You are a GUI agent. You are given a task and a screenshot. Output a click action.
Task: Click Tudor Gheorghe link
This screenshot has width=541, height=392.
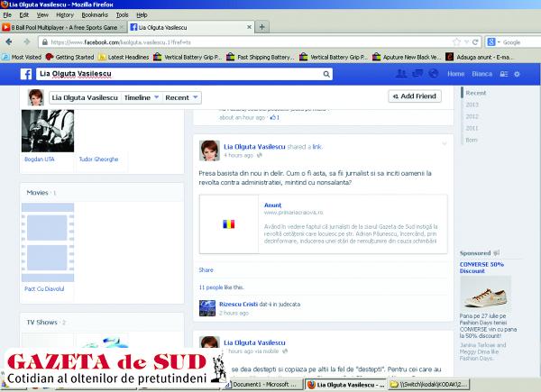tap(98, 159)
